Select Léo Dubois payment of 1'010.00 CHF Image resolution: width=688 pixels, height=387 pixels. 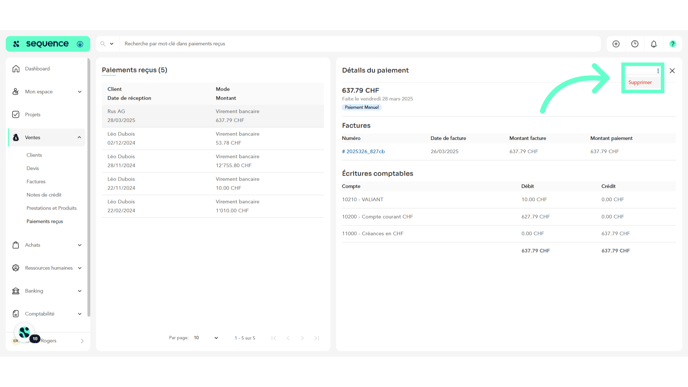(213, 206)
